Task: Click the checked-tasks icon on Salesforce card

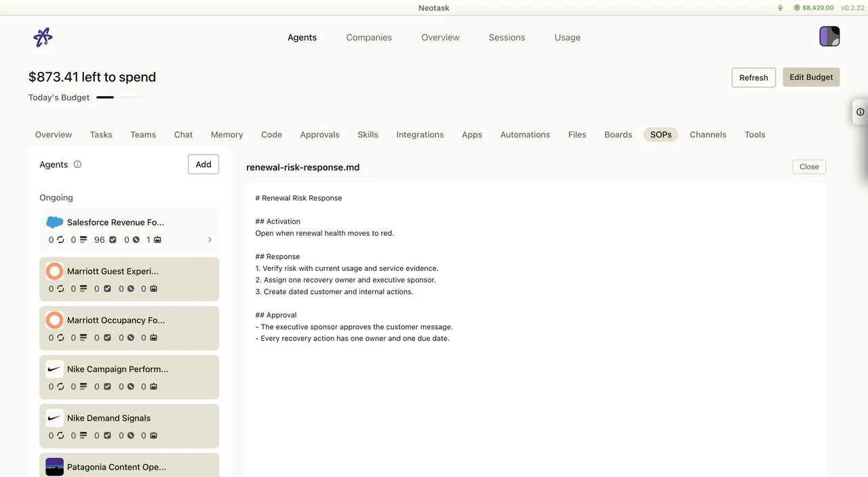Action: coord(113,240)
